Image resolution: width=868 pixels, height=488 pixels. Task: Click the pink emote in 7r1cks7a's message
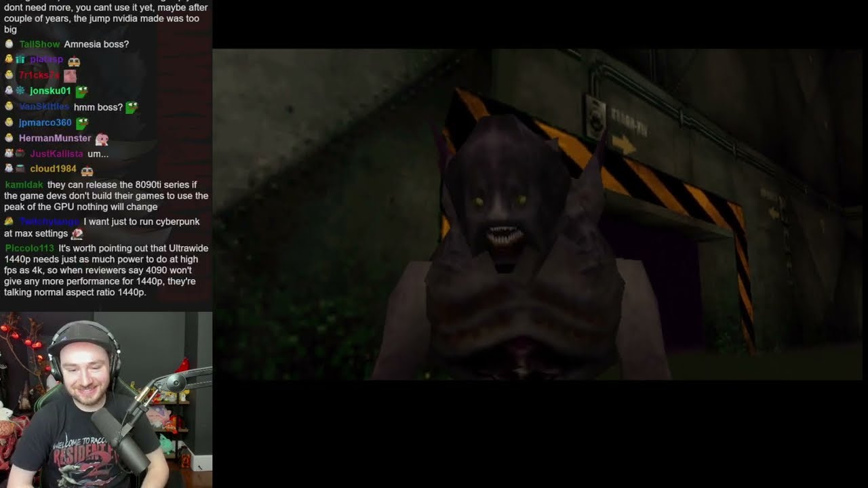click(70, 75)
